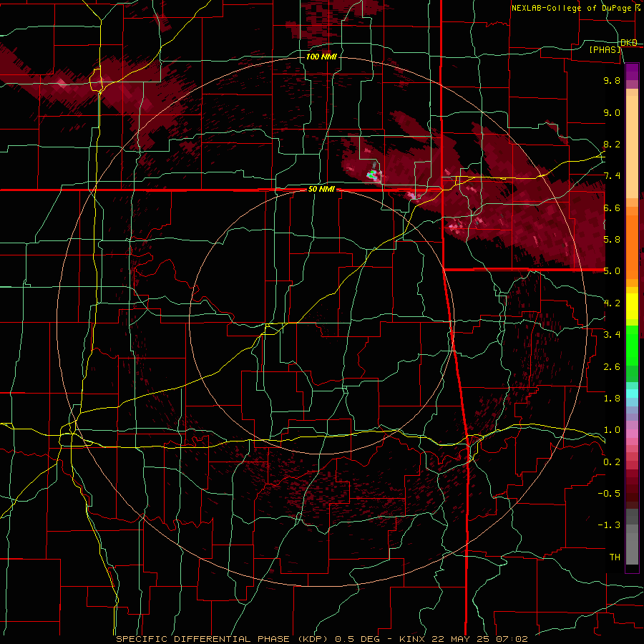
Task: Click the 7.4 value on the color scale
Action: tap(612, 176)
